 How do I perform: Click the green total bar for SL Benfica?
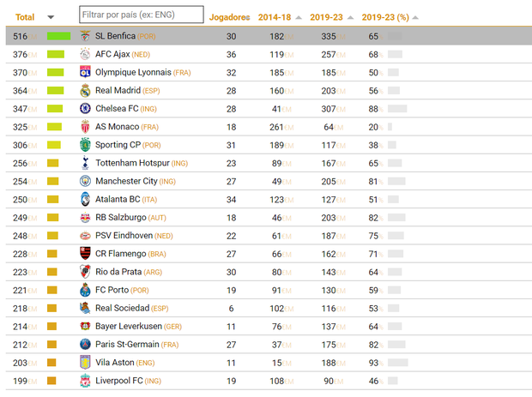[58, 36]
